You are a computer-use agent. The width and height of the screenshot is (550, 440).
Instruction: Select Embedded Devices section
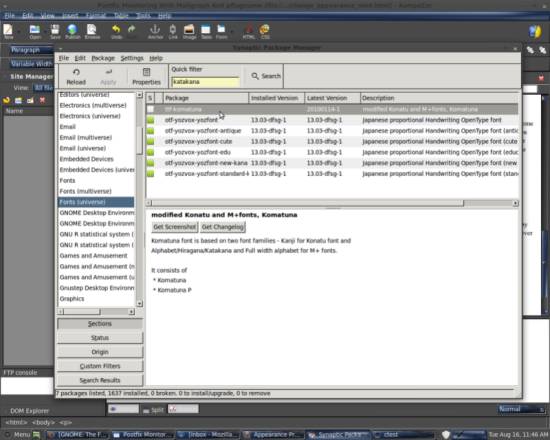point(87,159)
